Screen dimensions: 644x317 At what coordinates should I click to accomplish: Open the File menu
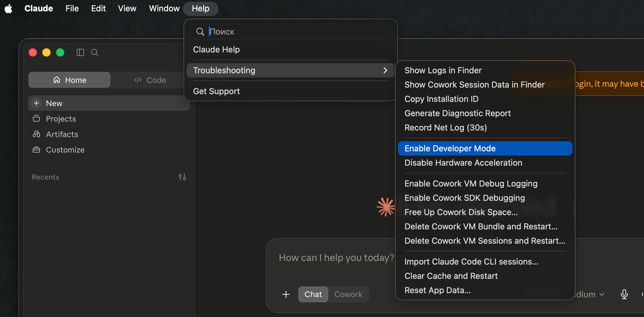point(72,8)
